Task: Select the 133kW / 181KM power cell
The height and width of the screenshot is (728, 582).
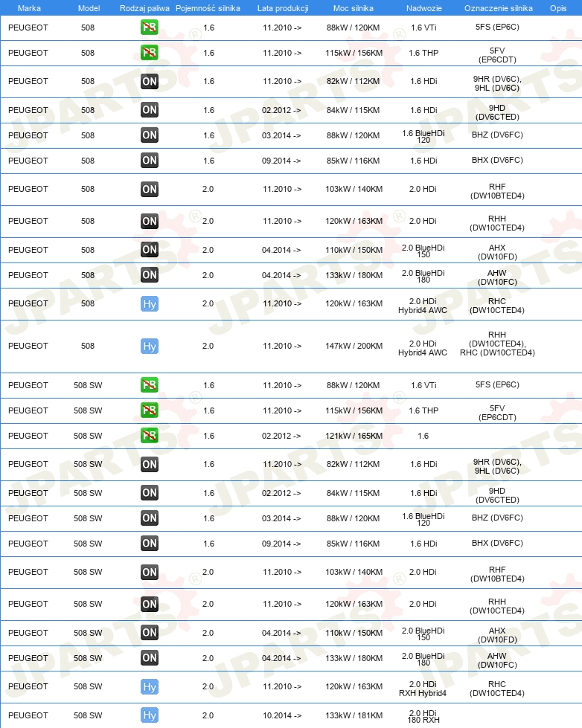Action: point(354,715)
